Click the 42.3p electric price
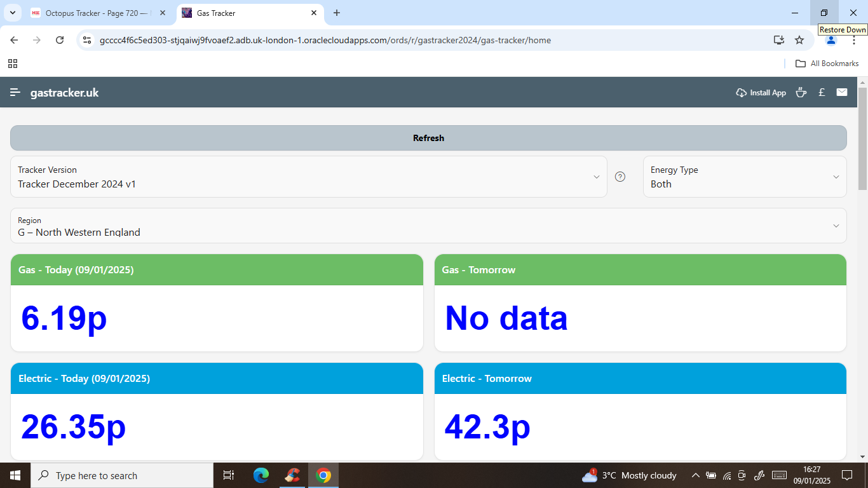 click(487, 426)
